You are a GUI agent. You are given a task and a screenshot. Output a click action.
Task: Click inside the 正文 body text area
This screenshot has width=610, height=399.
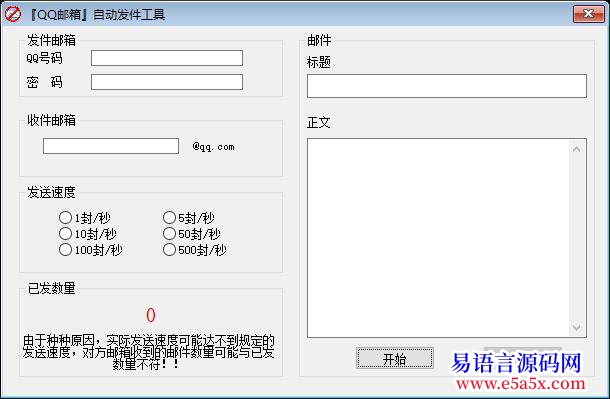438,238
